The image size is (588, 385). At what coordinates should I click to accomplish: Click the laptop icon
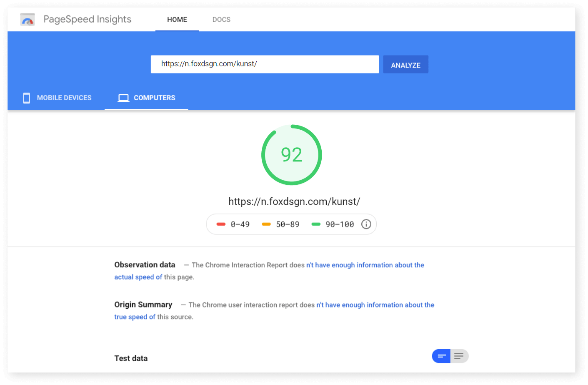coord(123,98)
